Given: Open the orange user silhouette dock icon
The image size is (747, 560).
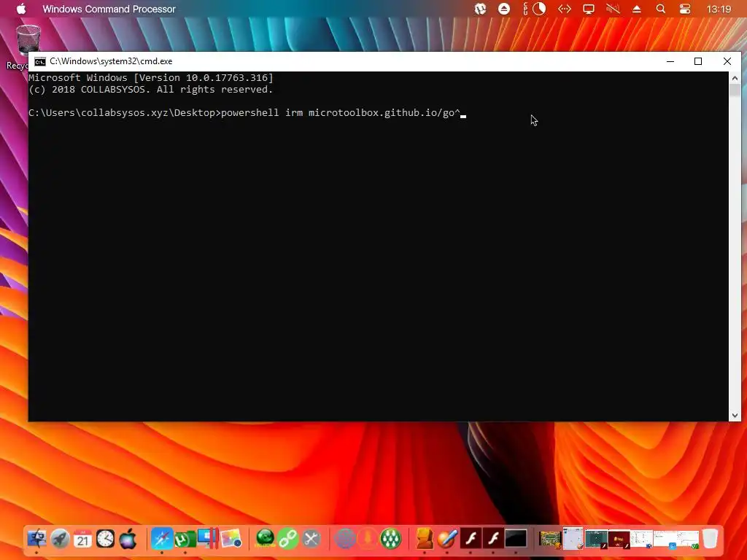Looking at the screenshot, I should tap(425, 539).
